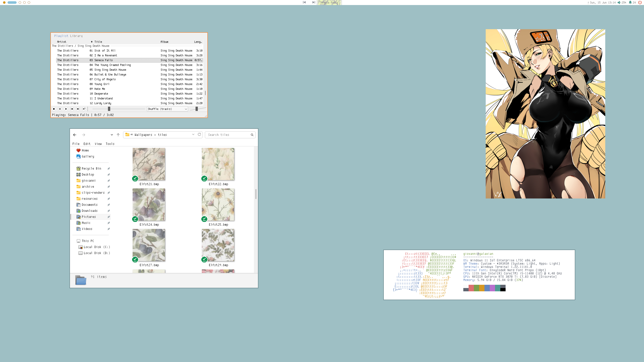
Task: Expand the address bar history dropdown
Action: [x=193, y=134]
